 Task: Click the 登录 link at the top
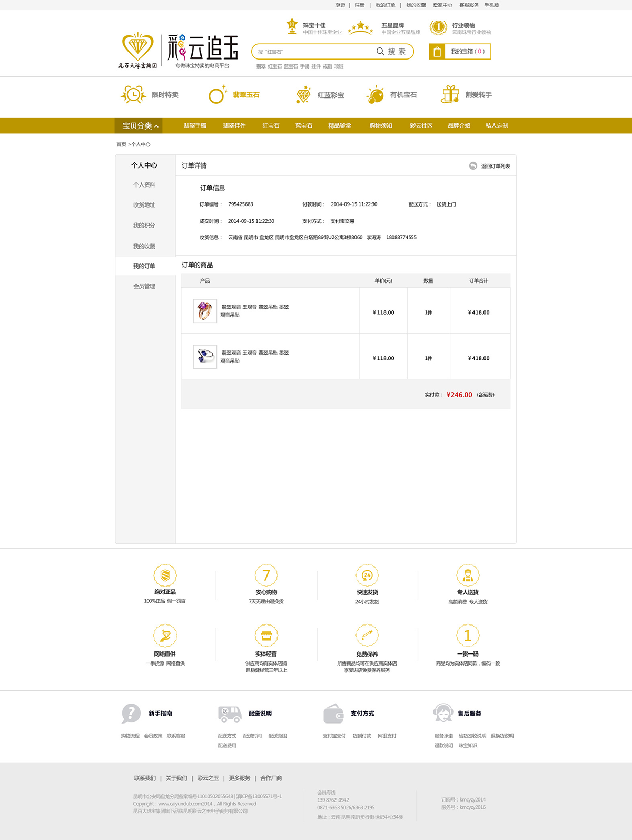pyautogui.click(x=340, y=5)
